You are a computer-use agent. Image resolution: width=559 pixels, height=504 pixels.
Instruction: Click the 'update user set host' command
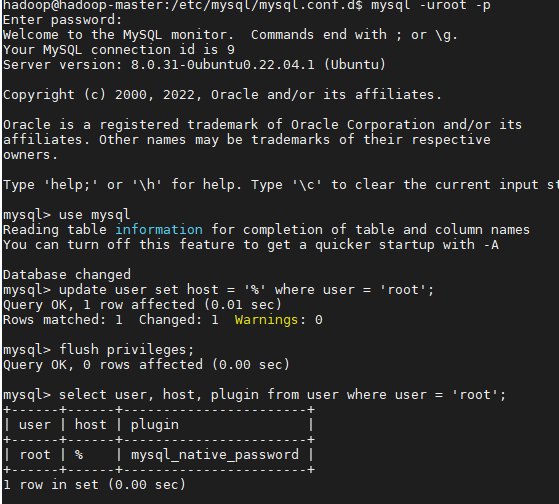pos(246,290)
